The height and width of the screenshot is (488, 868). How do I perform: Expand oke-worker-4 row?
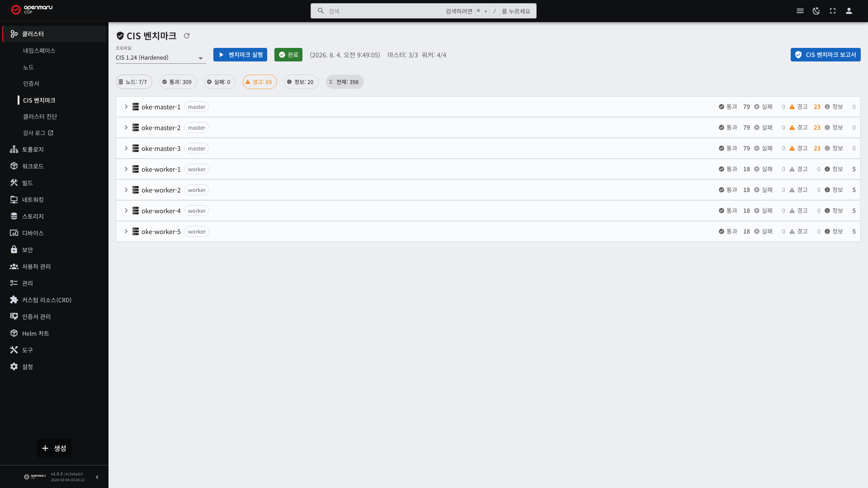pyautogui.click(x=126, y=211)
